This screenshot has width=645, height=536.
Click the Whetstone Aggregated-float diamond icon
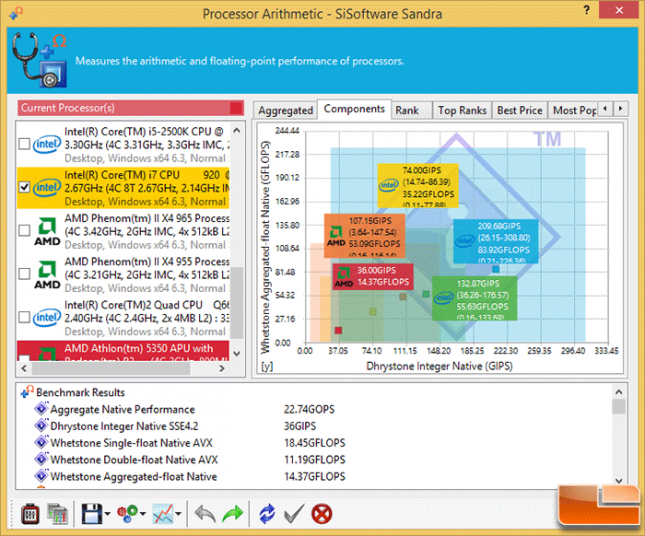pyautogui.click(x=41, y=476)
